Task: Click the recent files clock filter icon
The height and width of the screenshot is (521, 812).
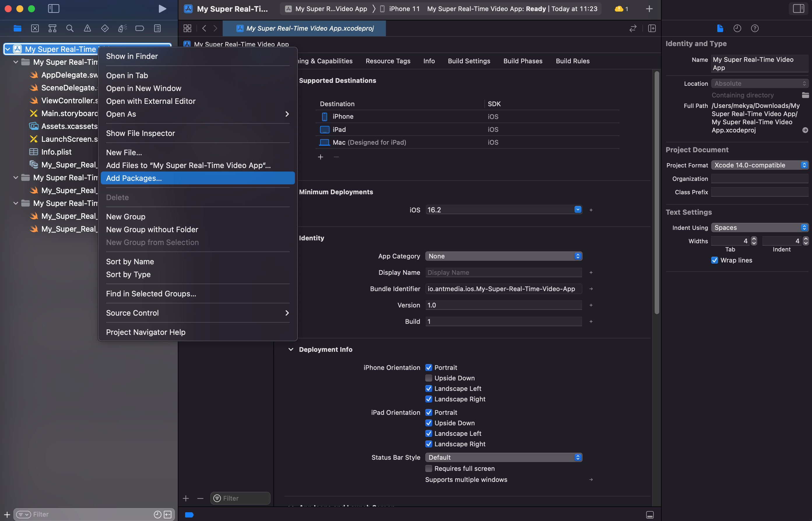Action: point(157,514)
